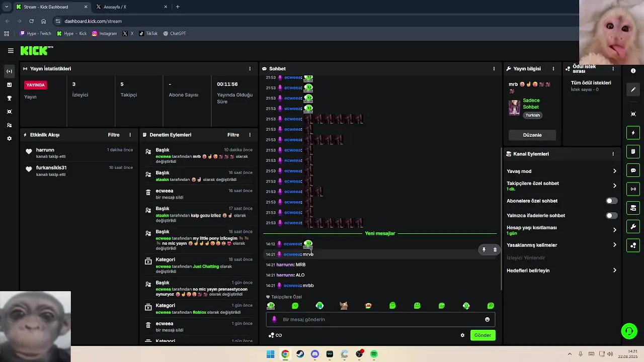Viewport: 644px width, 362px height.
Task: Select the cat emote in emote row
Action: (x=344, y=306)
